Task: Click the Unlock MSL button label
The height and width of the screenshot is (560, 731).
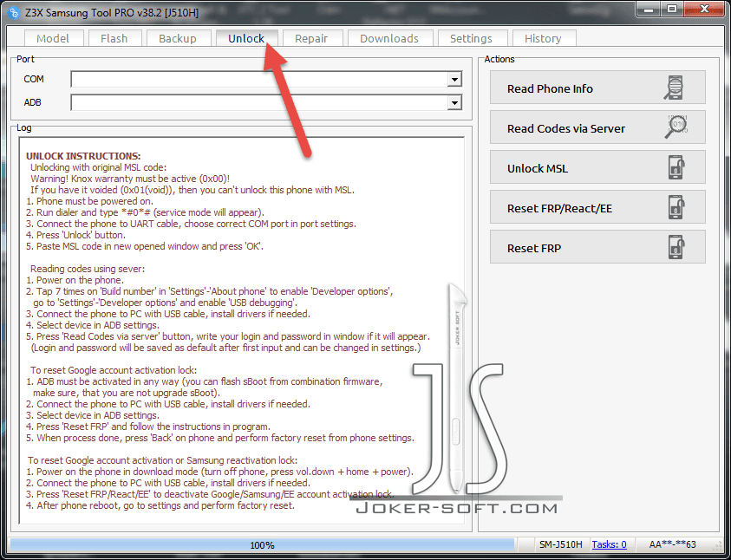Action: [x=538, y=169]
